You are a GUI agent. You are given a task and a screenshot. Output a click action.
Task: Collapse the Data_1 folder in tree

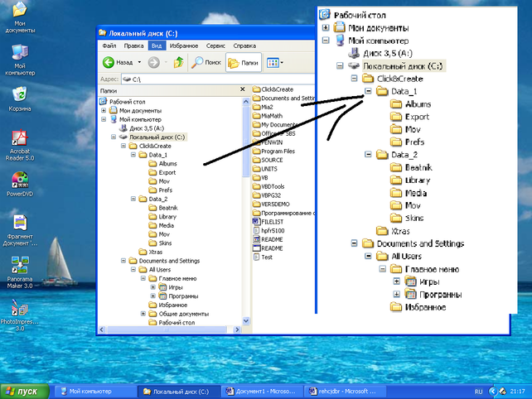(134, 155)
